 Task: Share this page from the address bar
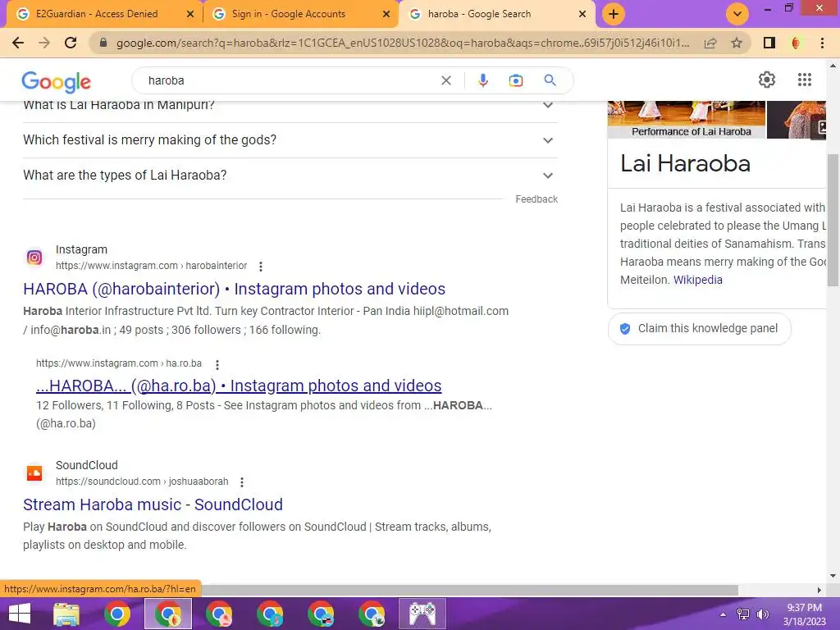[710, 43]
